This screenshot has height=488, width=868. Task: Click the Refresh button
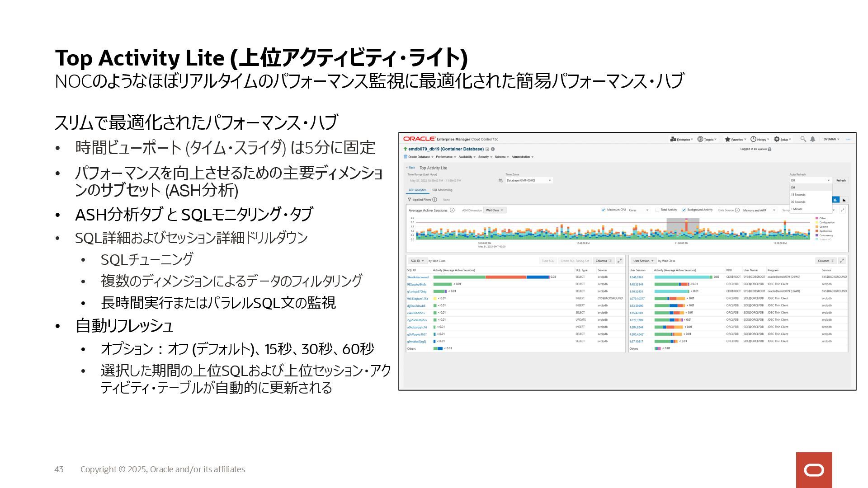(841, 180)
